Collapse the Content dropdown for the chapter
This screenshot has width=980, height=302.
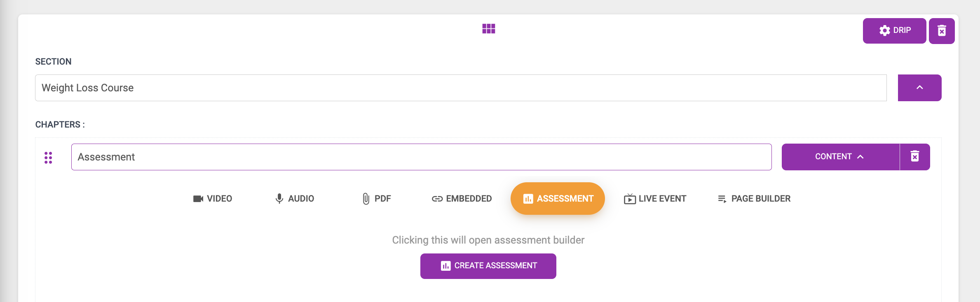click(840, 157)
